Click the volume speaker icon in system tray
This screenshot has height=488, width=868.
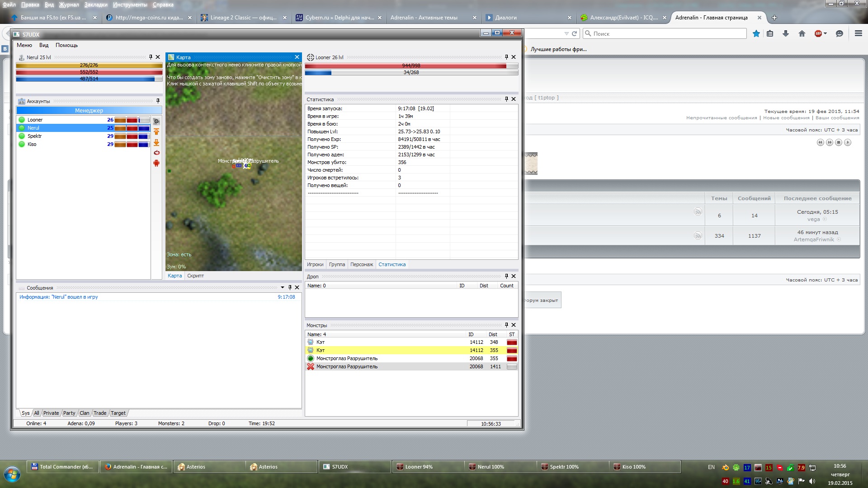(812, 481)
